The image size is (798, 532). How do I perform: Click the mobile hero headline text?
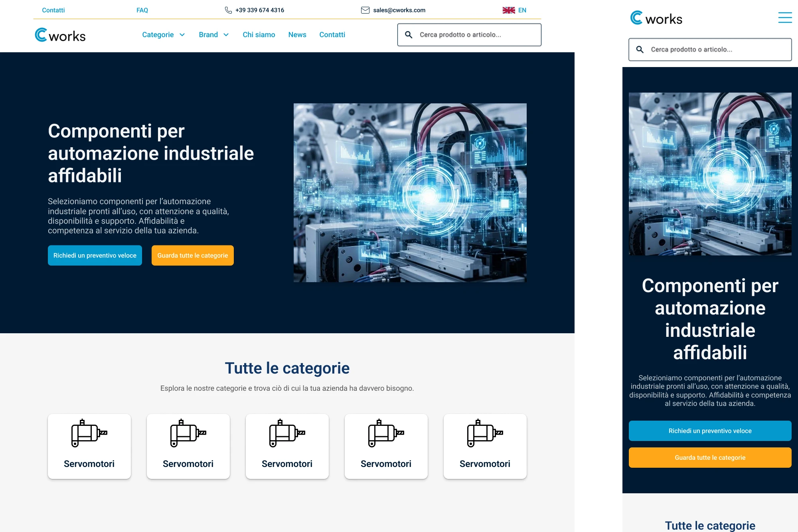click(x=710, y=319)
